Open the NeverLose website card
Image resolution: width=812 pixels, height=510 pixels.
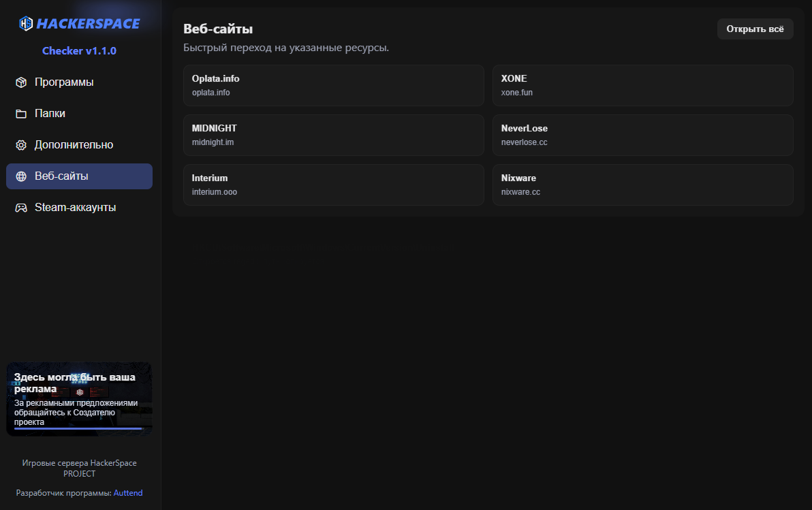(x=642, y=135)
